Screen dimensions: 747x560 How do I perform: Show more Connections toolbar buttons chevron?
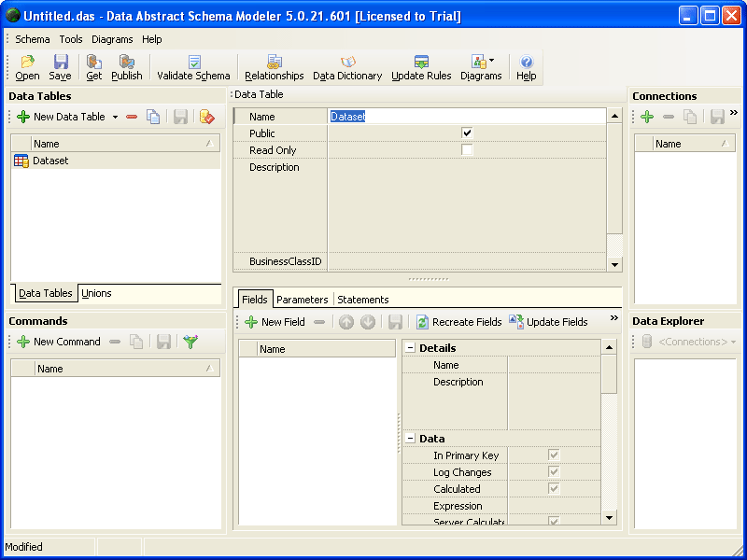click(x=734, y=113)
